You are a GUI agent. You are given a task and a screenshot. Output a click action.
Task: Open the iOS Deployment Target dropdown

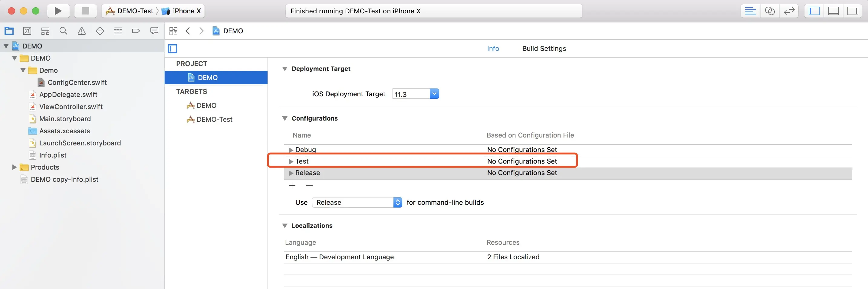click(x=434, y=94)
